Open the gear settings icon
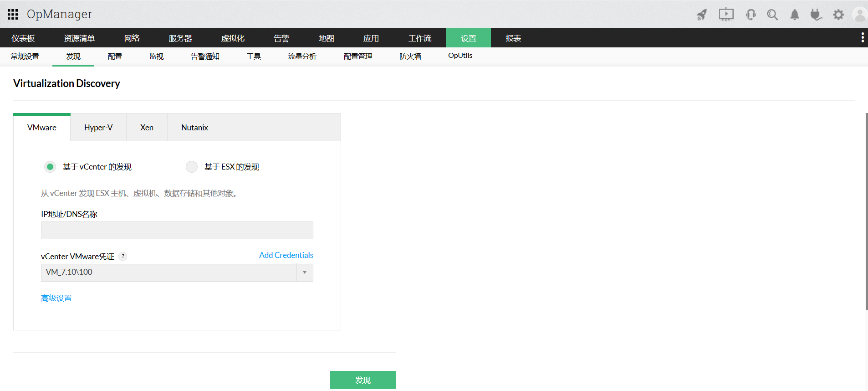The width and height of the screenshot is (868, 391). point(838,15)
